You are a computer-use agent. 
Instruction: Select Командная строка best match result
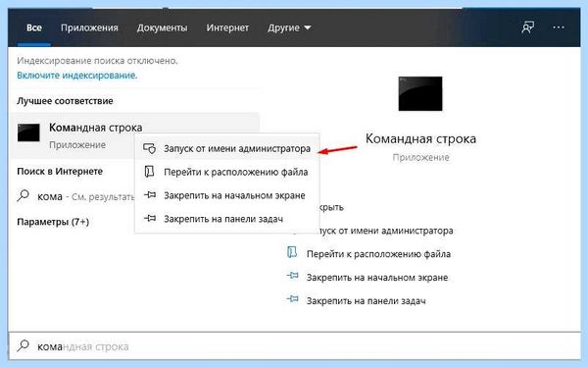click(134, 135)
